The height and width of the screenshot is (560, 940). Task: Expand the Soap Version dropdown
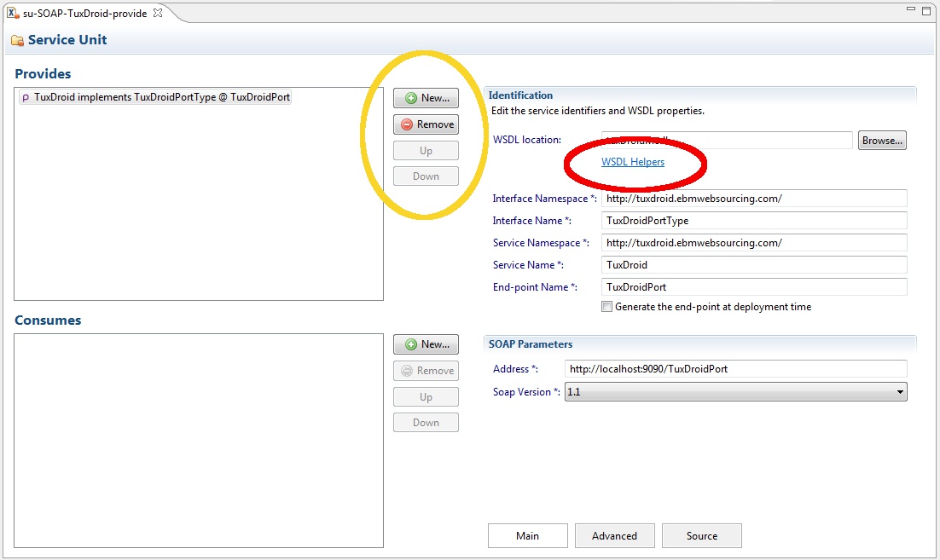tap(899, 392)
